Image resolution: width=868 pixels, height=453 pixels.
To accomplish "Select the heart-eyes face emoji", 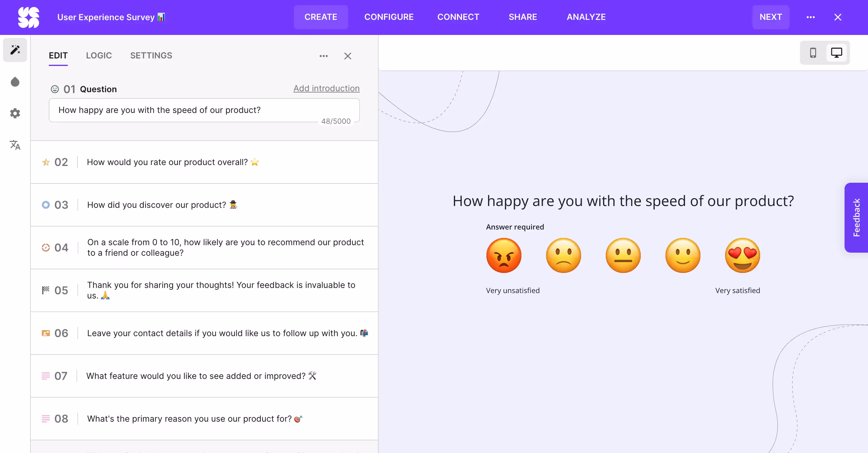I will [x=742, y=256].
